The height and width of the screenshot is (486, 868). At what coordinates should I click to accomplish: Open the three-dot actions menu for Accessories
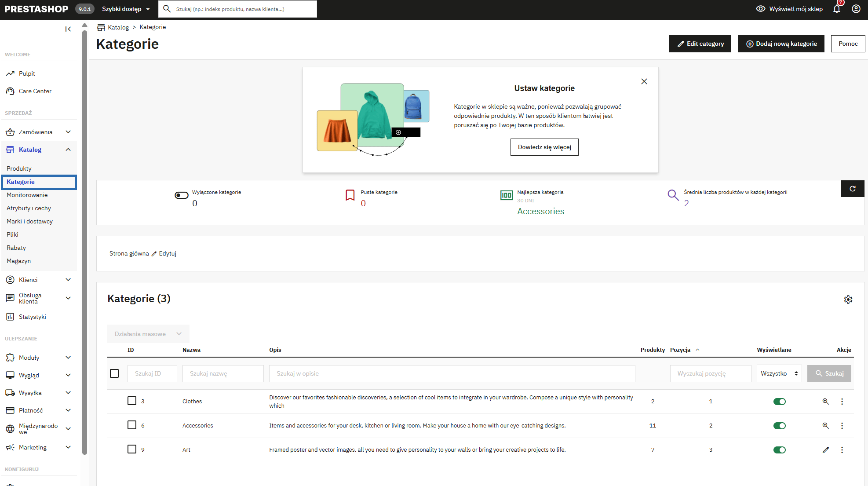(x=842, y=425)
